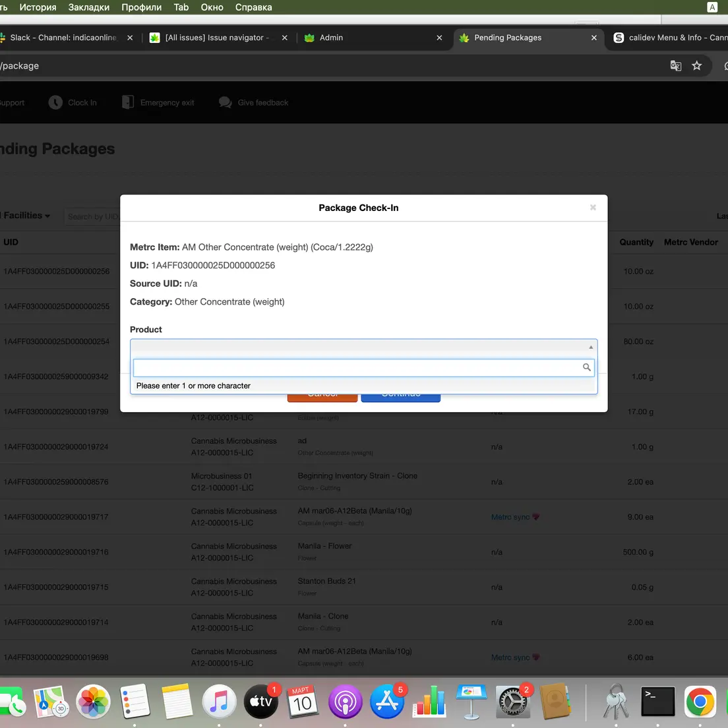Image resolution: width=728 pixels, height=728 pixels.
Task: Click the Emergency exit door icon
Action: 128,102
